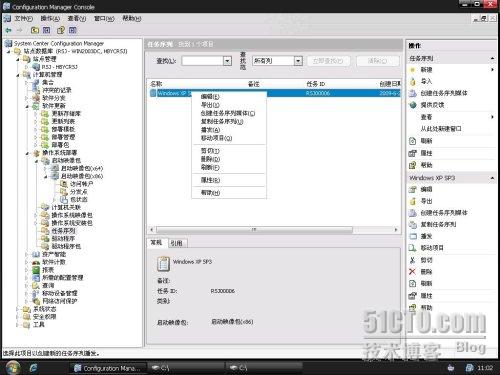
Task: Select the 任务序列 node in the tree
Action: pyautogui.click(x=63, y=231)
